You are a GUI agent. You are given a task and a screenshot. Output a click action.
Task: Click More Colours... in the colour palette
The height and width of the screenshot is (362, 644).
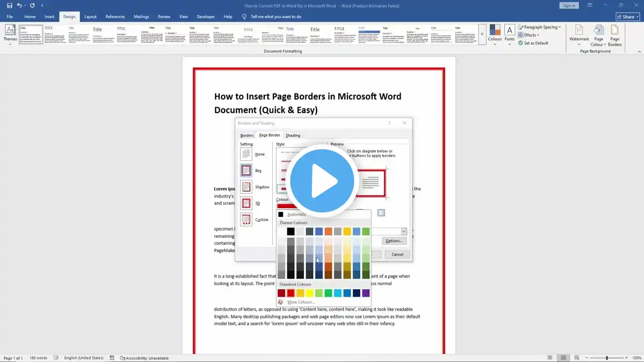(x=300, y=302)
